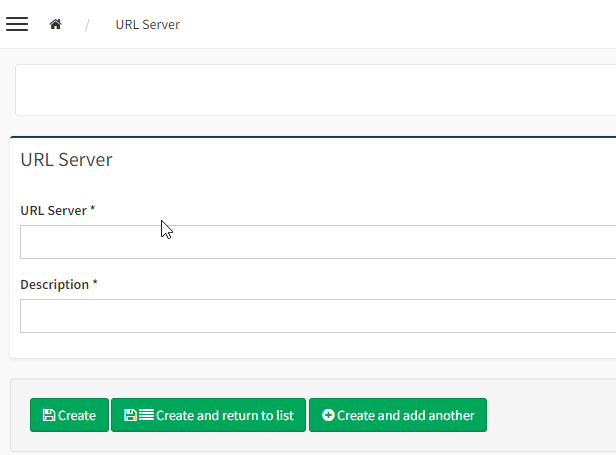Viewport: 616px width, 455px height.
Task: Click the URL Server breadcrumb item
Action: click(x=147, y=24)
